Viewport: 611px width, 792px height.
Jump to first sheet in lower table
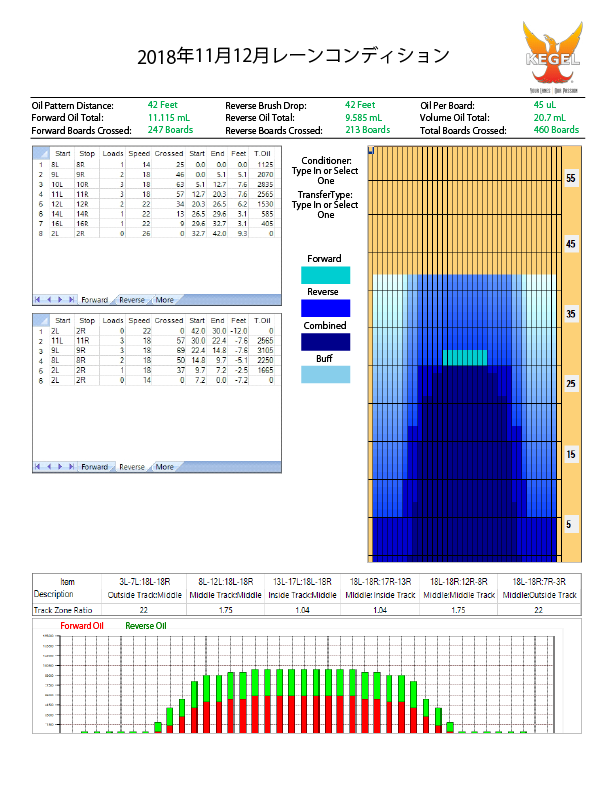pos(37,467)
